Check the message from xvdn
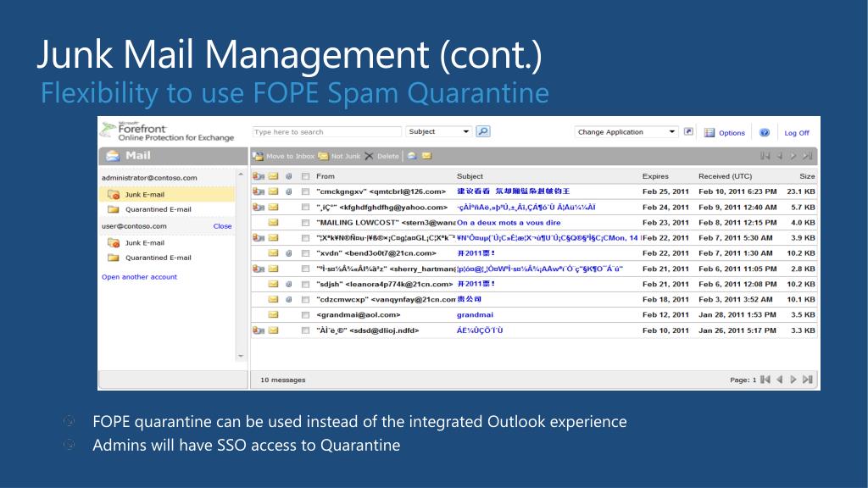 point(305,252)
